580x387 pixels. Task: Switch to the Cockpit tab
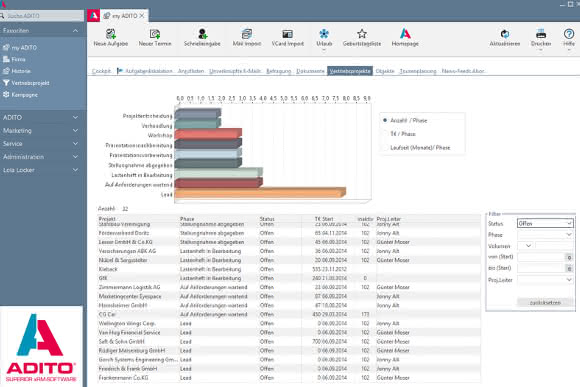click(101, 71)
